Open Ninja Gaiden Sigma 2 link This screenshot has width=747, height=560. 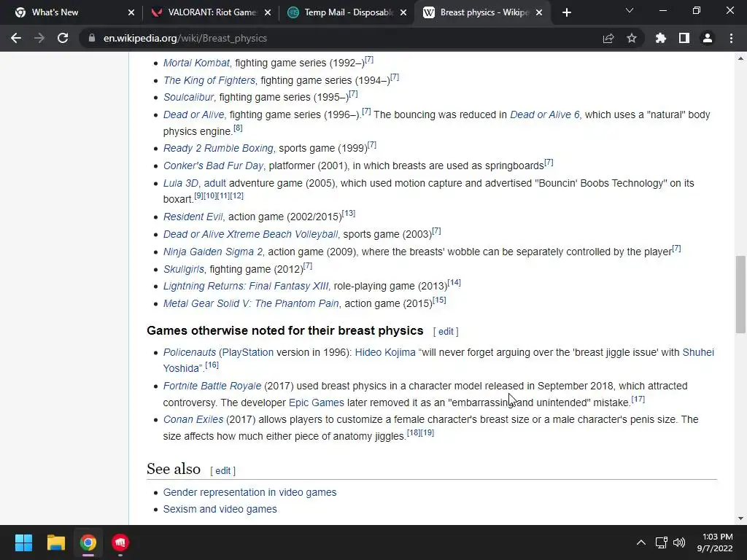click(213, 252)
